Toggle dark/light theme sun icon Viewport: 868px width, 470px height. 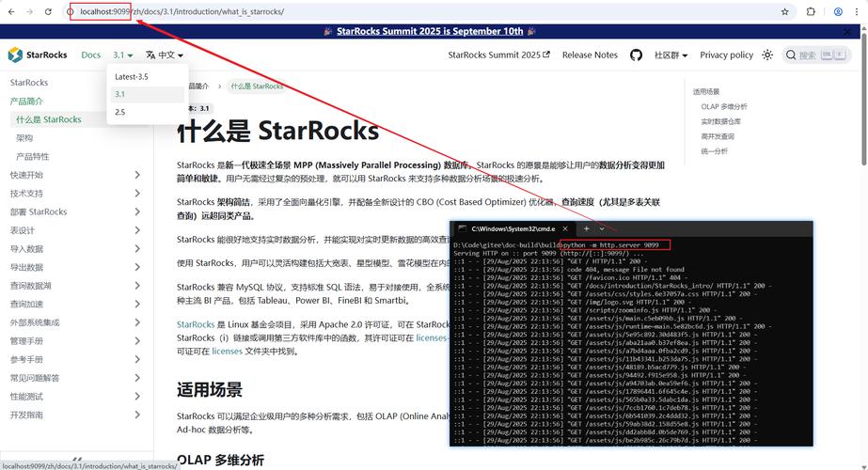[767, 55]
